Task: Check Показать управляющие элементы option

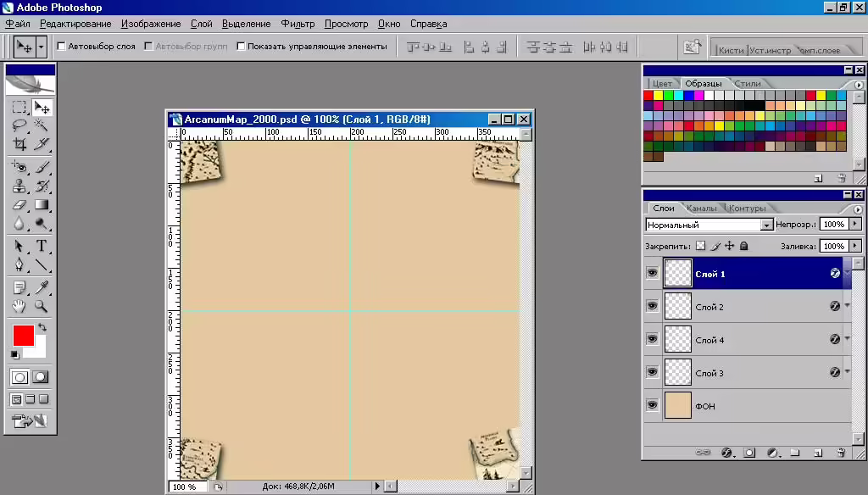Action: click(x=241, y=47)
